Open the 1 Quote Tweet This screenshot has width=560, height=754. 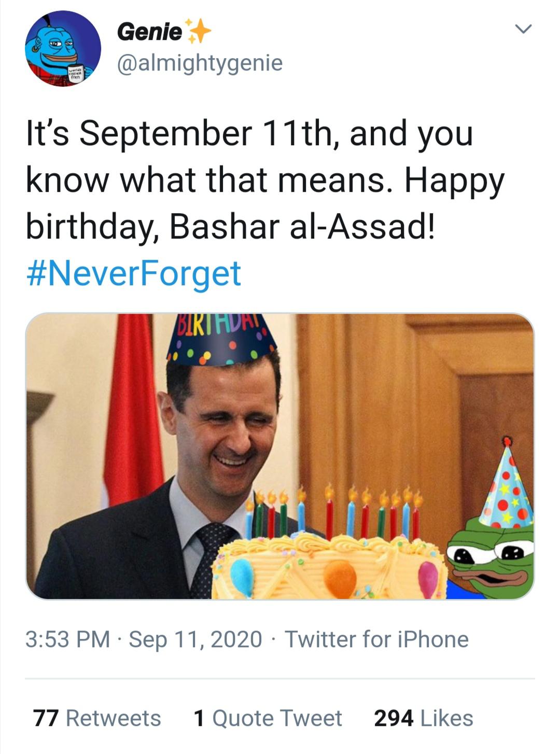[267, 718]
